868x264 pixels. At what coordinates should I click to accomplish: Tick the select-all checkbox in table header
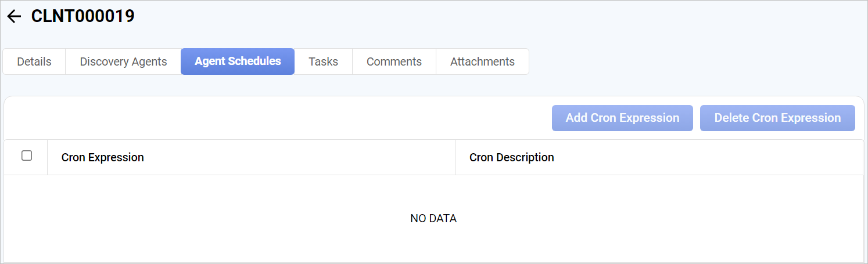tap(26, 155)
